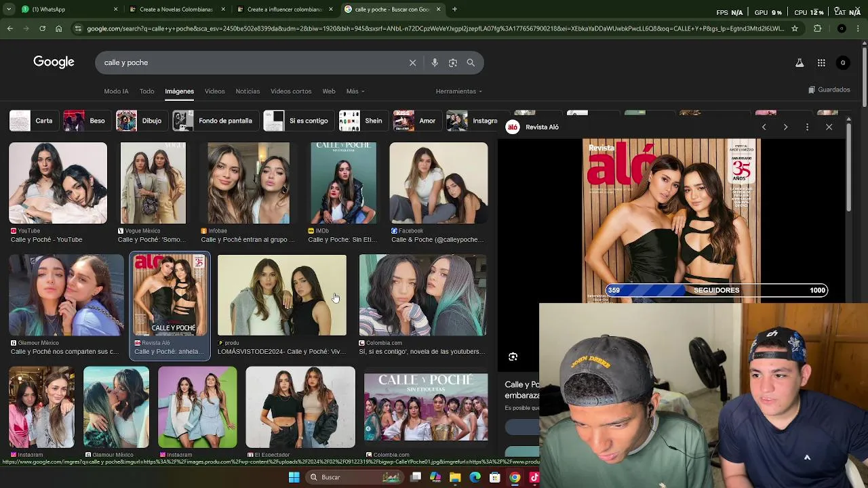
Task: Open Task View on taskbar
Action: 416,477
